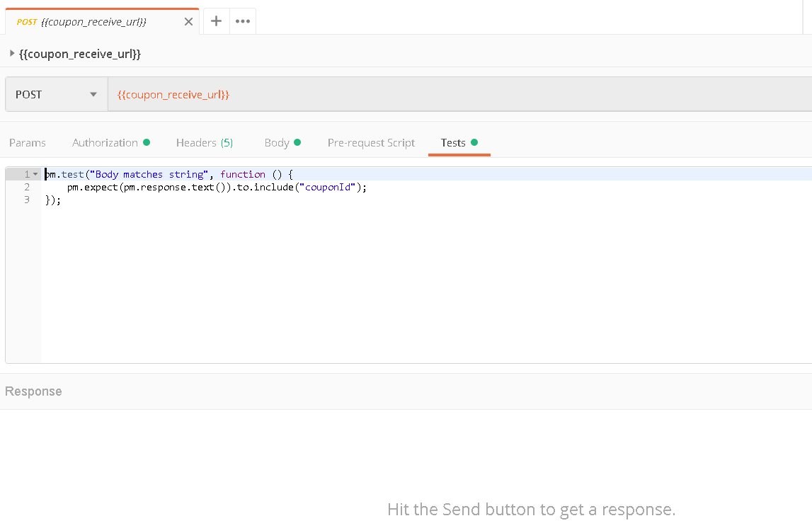Open the Pre-request Script tab

(x=371, y=142)
